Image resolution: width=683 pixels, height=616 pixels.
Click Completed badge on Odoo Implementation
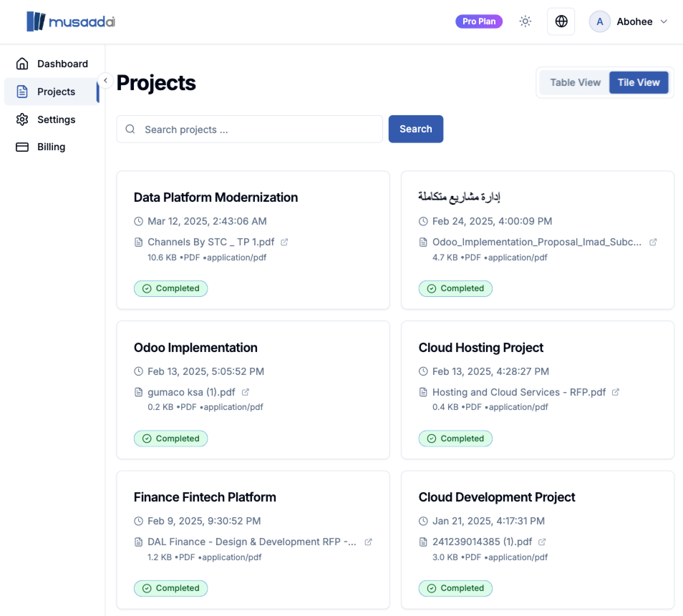click(171, 439)
